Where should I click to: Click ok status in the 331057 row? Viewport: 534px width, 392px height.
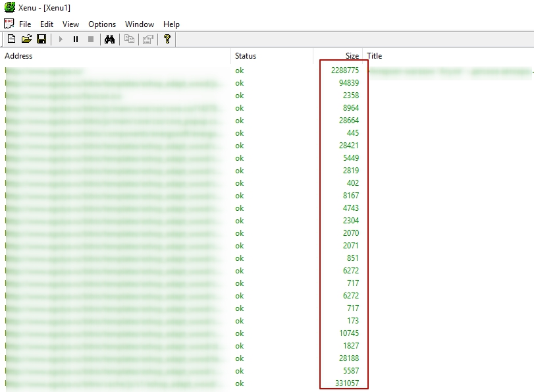tap(240, 383)
